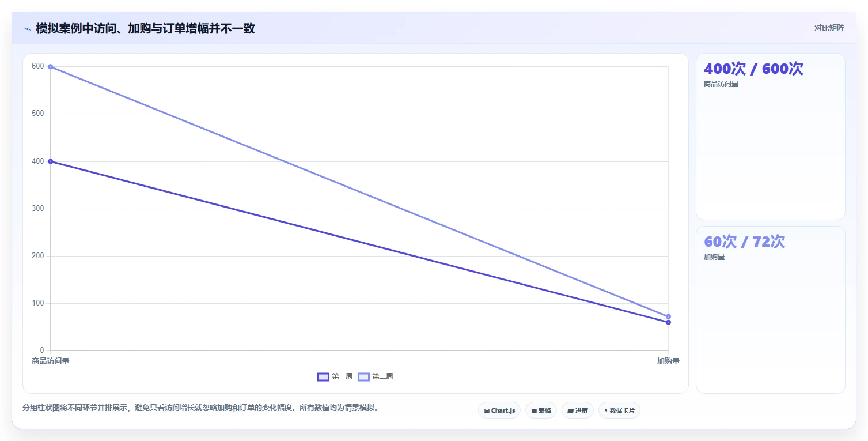Toggle the 第二周 legend series

click(x=376, y=376)
